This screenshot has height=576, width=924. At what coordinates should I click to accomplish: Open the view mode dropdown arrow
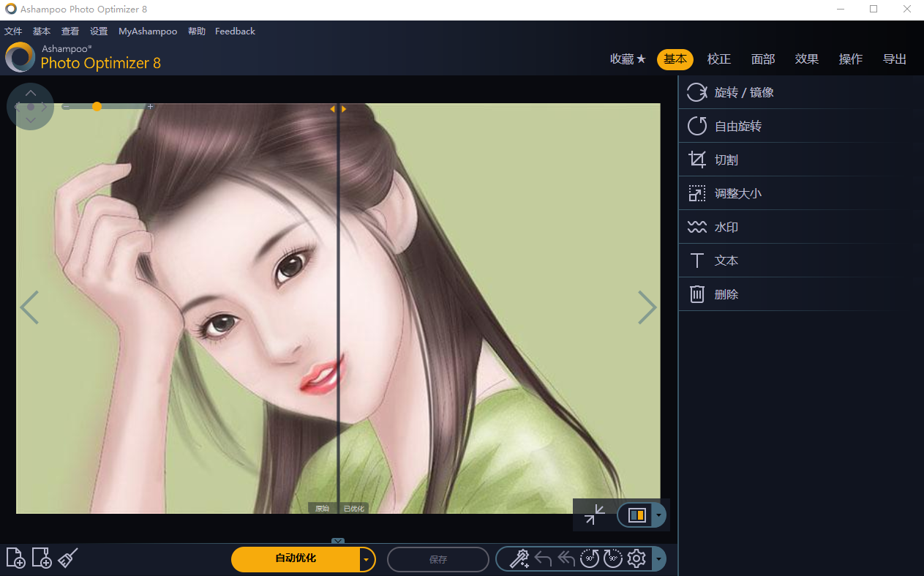659,515
